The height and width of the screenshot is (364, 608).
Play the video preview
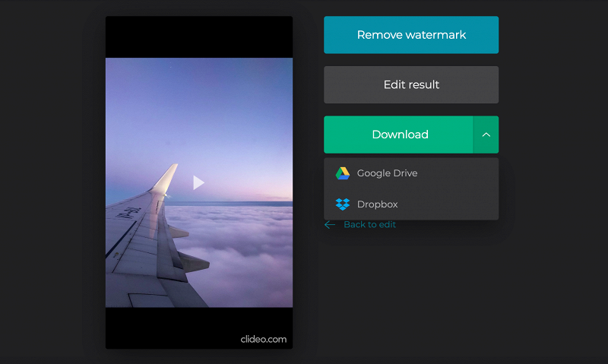198,182
